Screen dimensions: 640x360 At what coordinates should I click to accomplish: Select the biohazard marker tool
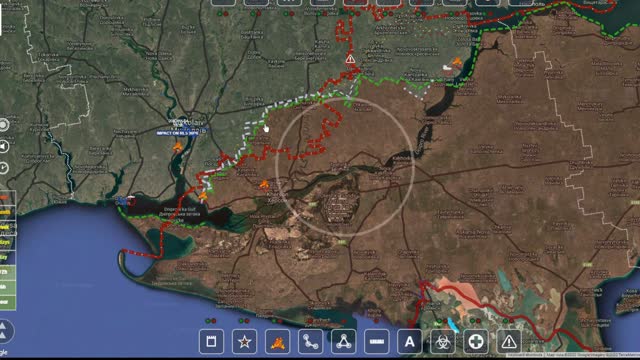pyautogui.click(x=443, y=341)
